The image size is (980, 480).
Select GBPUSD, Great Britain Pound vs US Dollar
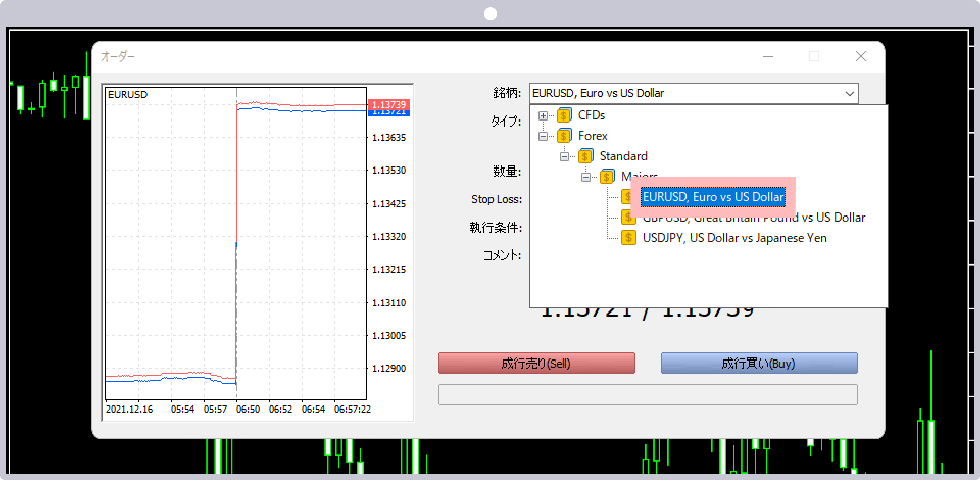[754, 218]
